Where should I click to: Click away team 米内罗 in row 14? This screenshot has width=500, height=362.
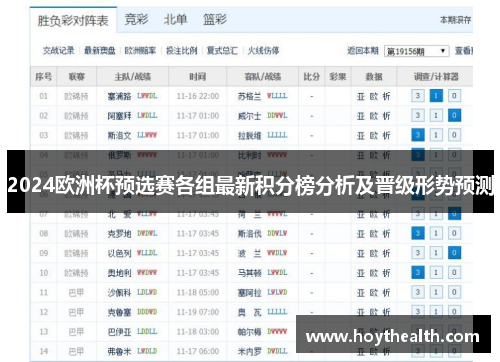tap(249, 351)
